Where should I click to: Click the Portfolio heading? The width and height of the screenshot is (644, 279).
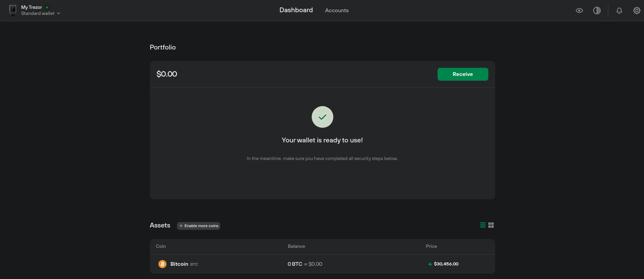click(163, 47)
